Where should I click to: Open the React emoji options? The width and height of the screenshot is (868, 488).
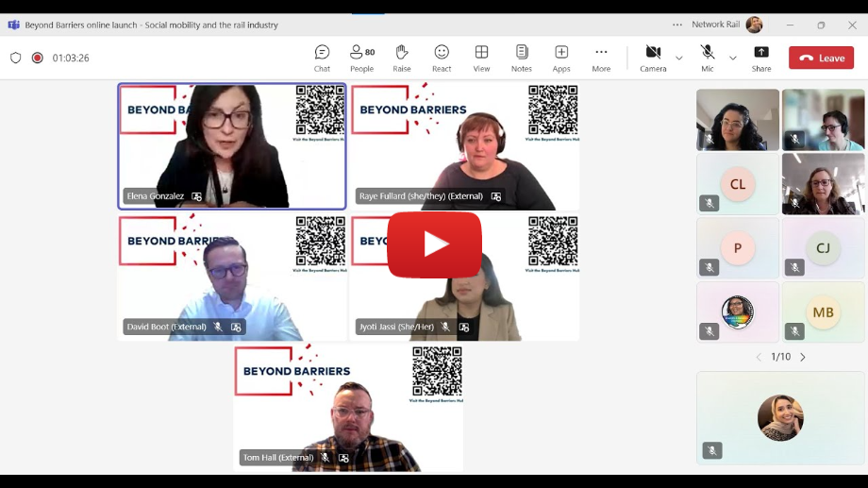click(442, 58)
